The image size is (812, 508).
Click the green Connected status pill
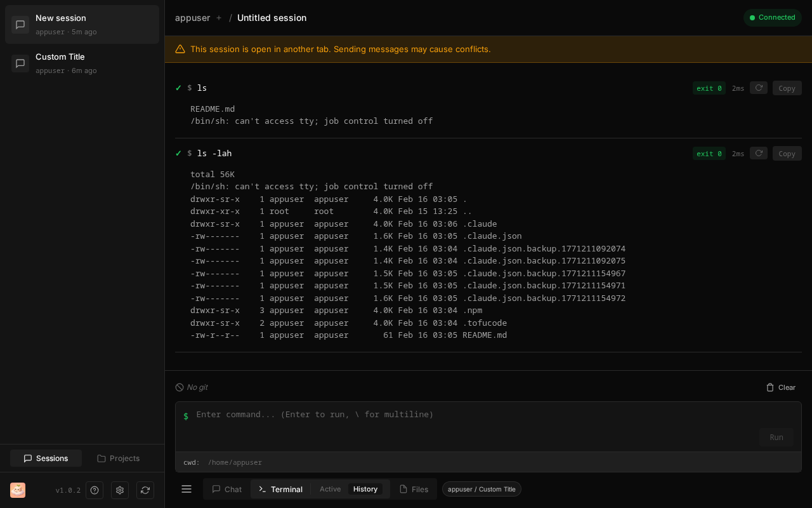point(773,18)
